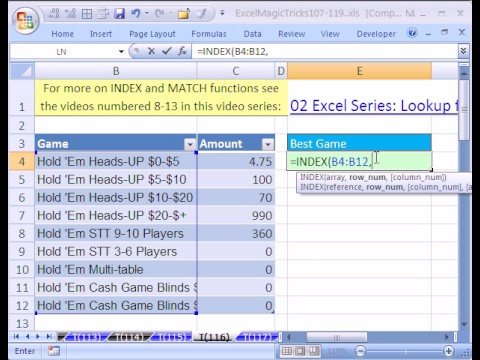This screenshot has width=480, height=360.
Task: Click the vertical scrollbar thumb
Action: pos(464,109)
